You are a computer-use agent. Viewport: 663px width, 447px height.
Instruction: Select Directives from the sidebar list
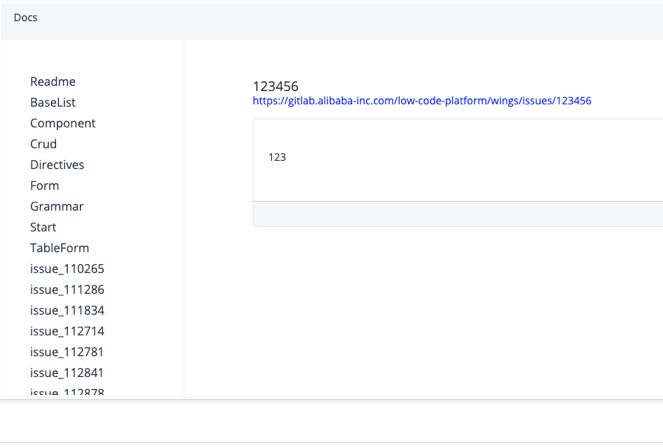pyautogui.click(x=57, y=165)
